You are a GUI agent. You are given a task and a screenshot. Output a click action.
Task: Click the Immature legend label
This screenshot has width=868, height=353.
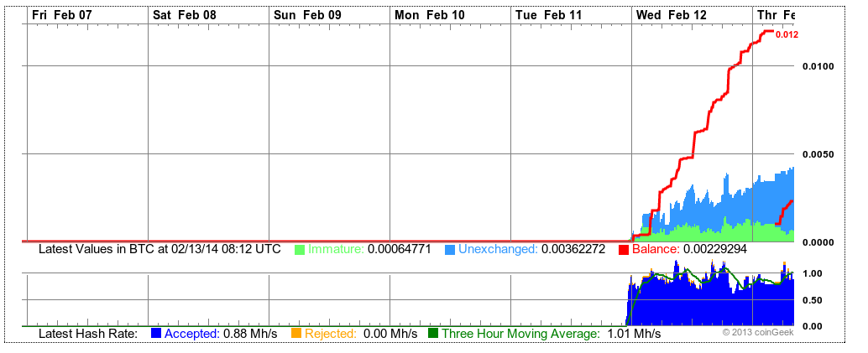pos(336,250)
